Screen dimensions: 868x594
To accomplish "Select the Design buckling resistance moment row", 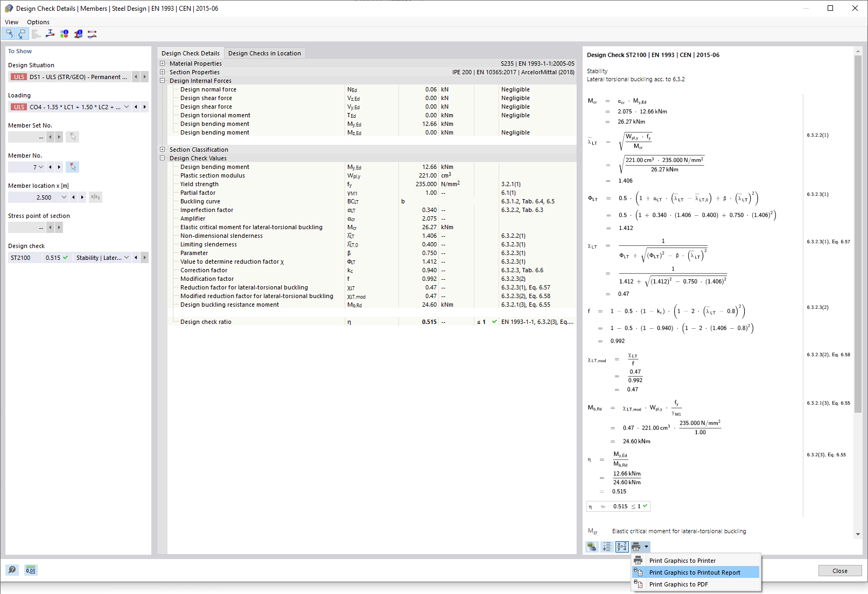I will pyautogui.click(x=372, y=305).
